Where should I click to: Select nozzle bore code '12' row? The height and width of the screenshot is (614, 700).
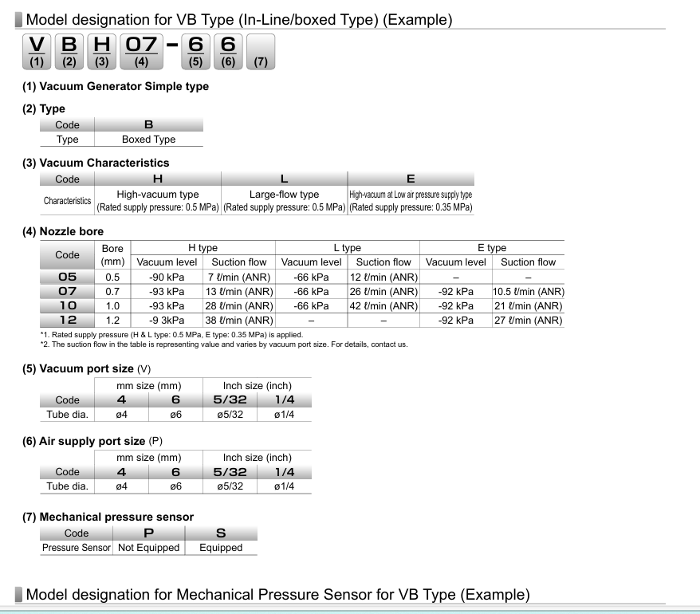point(67,321)
